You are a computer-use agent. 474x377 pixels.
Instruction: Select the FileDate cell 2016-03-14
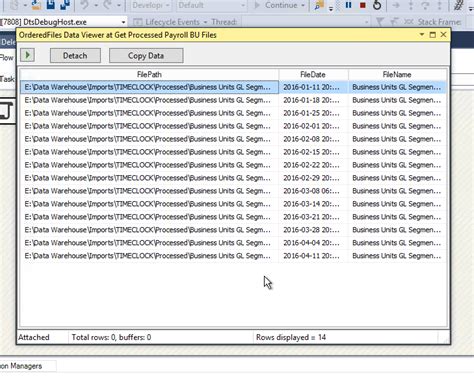click(313, 204)
